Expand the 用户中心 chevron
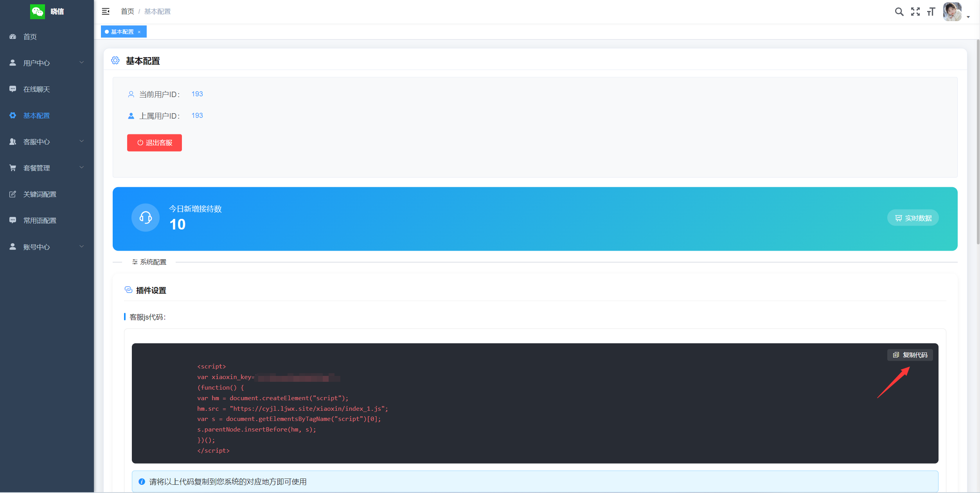 [81, 62]
